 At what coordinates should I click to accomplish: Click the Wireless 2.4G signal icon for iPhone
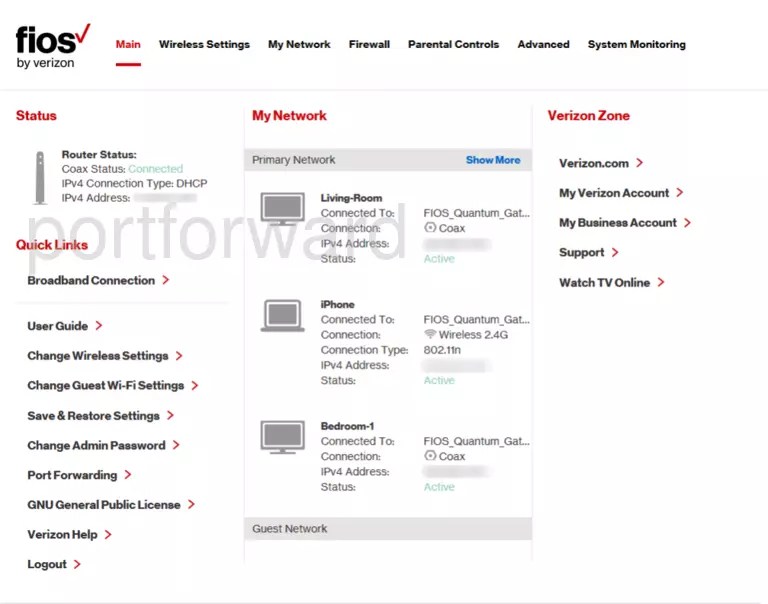click(x=430, y=334)
